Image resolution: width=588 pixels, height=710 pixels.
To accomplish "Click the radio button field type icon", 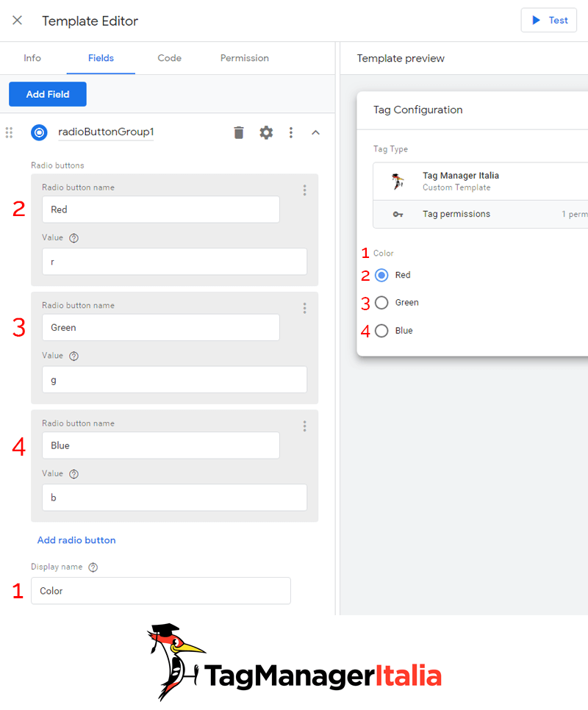I will [x=39, y=132].
